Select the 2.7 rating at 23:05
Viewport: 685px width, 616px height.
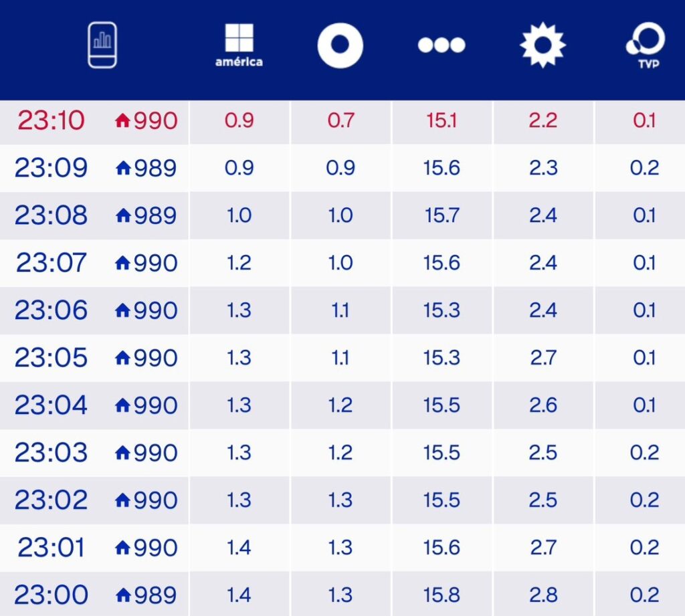pyautogui.click(x=543, y=358)
